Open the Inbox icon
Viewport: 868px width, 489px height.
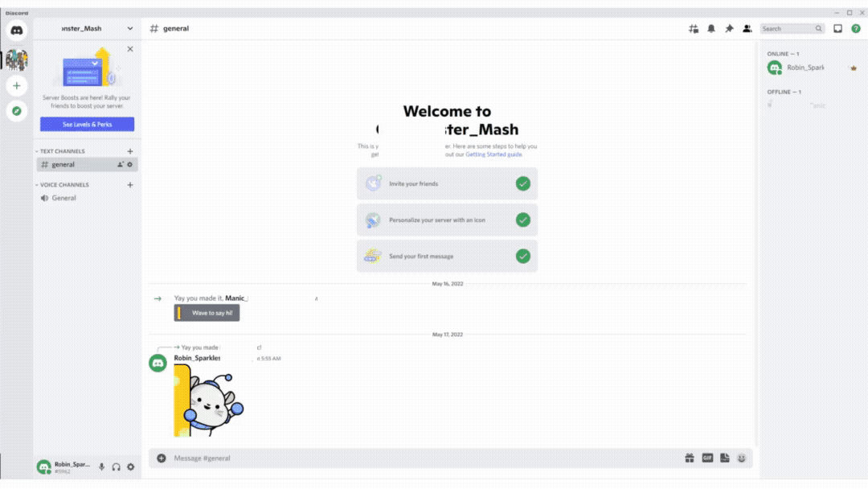click(x=837, y=29)
